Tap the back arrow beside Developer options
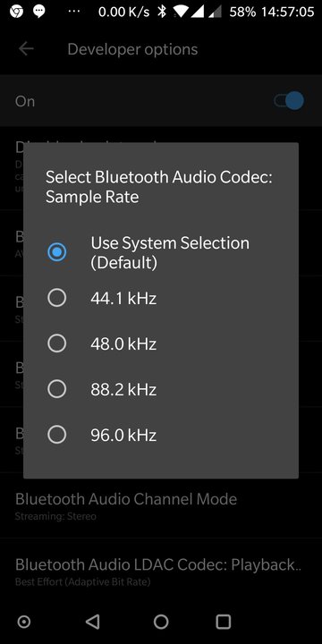 (26, 49)
